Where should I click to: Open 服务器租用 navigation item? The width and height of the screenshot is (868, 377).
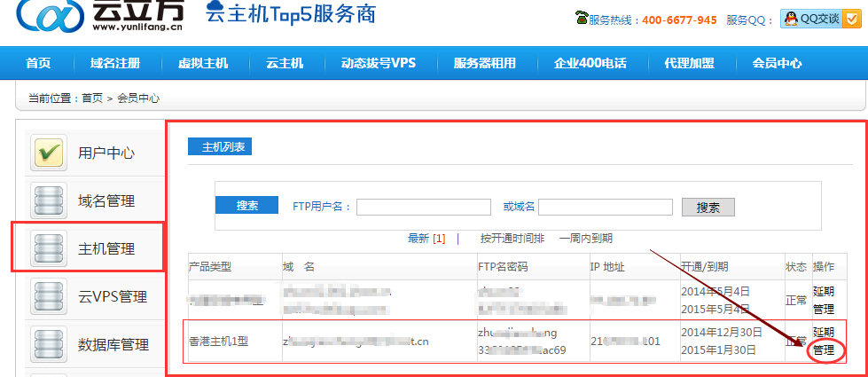pos(484,63)
